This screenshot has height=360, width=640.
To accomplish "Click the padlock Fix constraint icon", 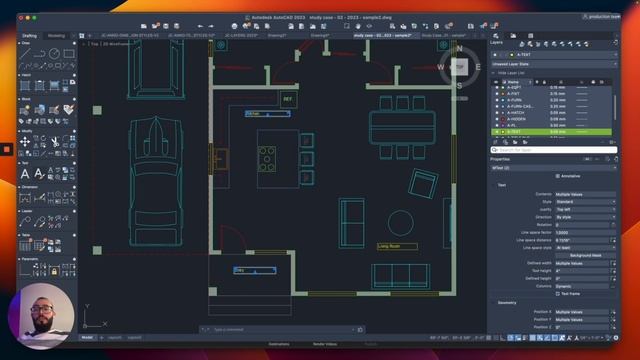I will point(54,271).
